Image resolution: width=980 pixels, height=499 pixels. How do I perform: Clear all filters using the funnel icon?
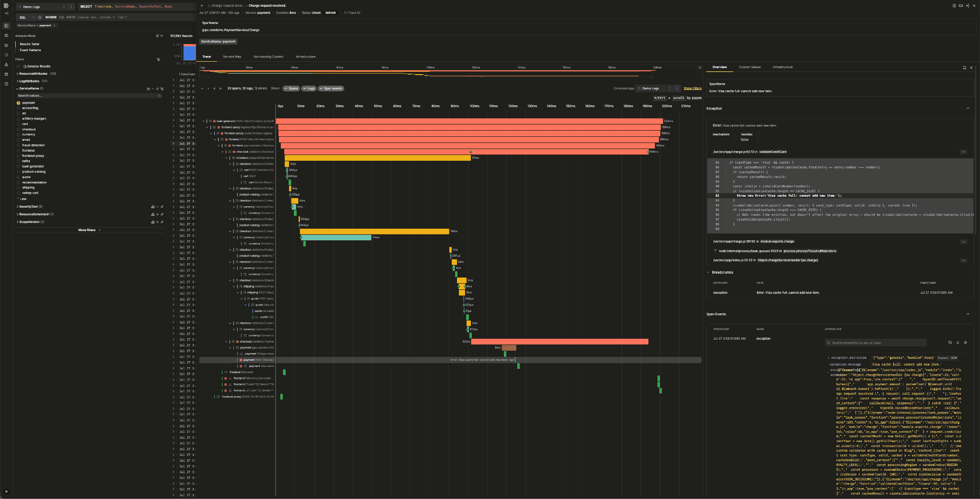158,59
